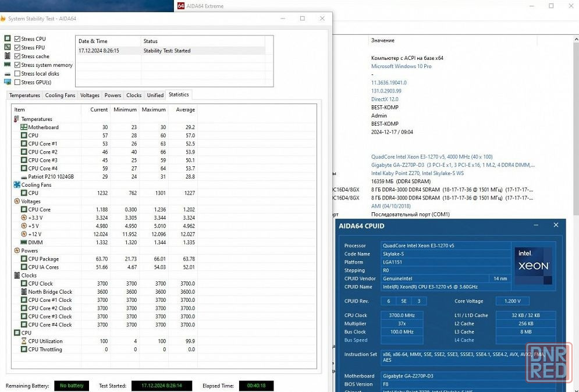Close the AIDA64 CPUID panel
Screen dimensions: 579x392
click(x=556, y=225)
